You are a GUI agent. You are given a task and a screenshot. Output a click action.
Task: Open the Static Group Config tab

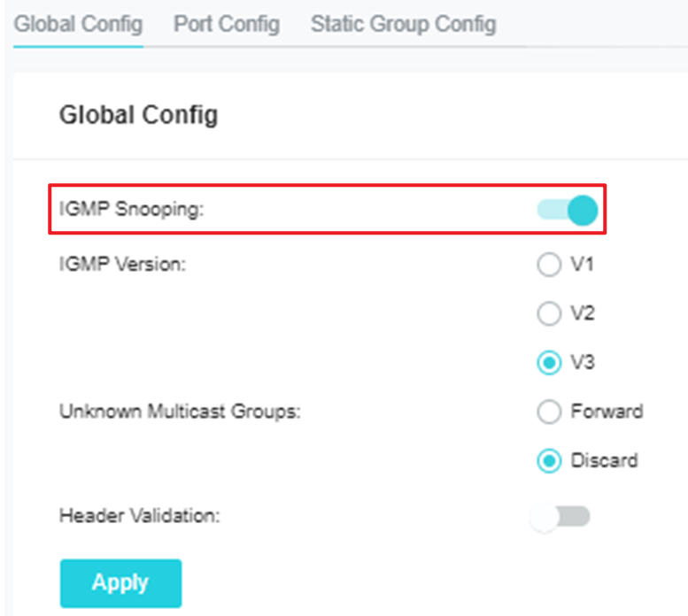tap(403, 24)
